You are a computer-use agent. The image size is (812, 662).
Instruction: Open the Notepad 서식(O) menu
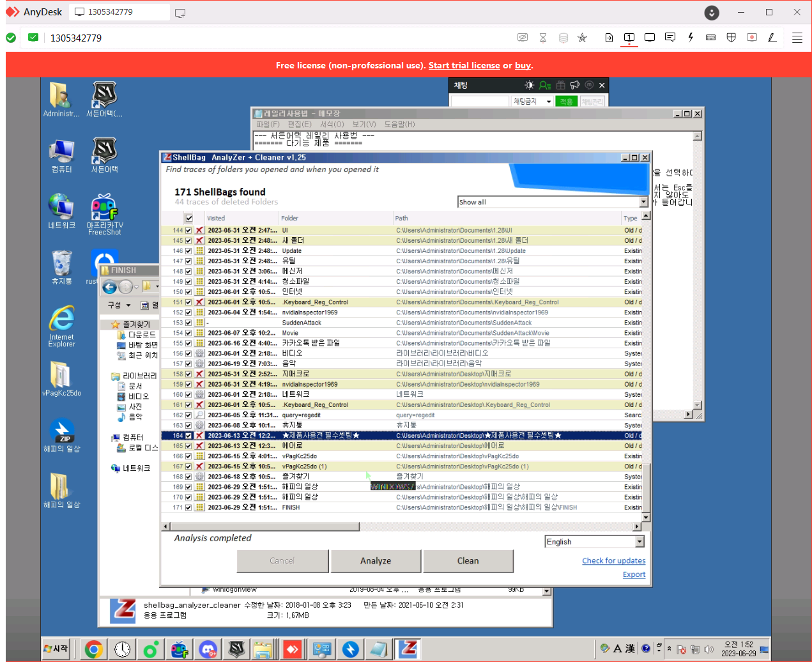[332, 124]
